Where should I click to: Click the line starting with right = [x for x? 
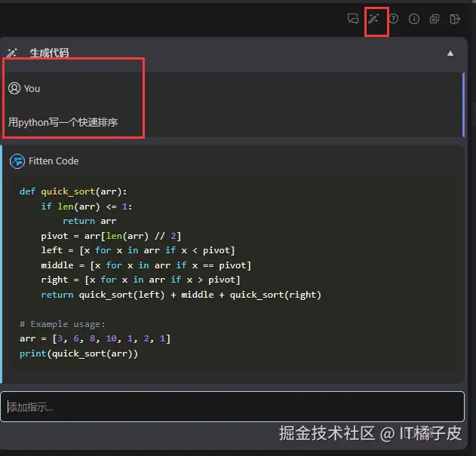pyautogui.click(x=140, y=280)
